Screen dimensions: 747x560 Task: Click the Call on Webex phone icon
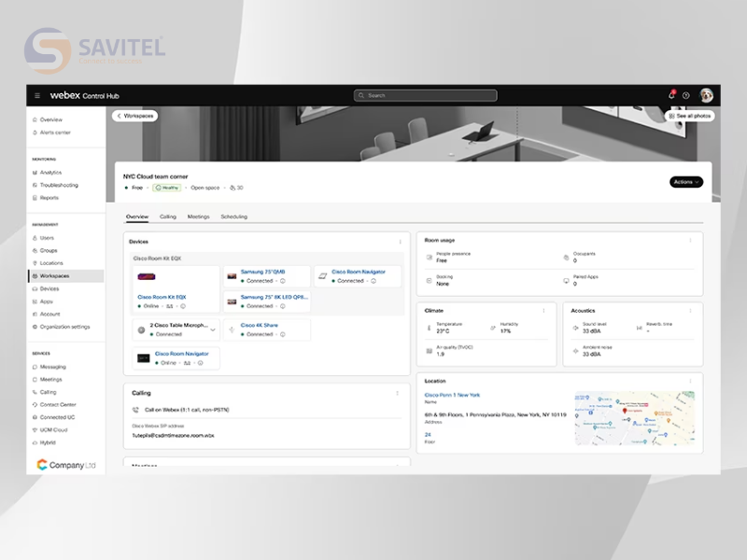[x=135, y=410]
